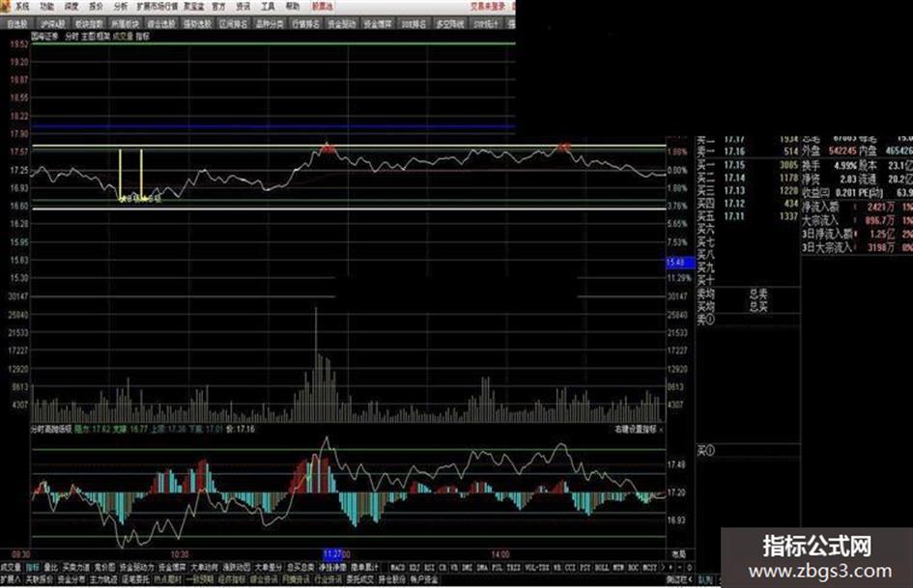Select the DMA indicator tab
Image resolution: width=913 pixels, height=588 pixels.
coord(482,567)
